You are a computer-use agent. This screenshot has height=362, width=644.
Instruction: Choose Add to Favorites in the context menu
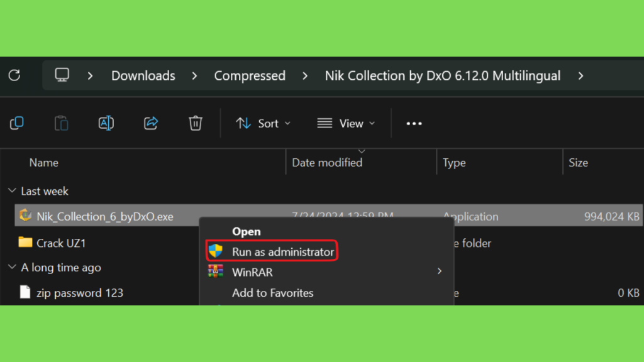[273, 293]
